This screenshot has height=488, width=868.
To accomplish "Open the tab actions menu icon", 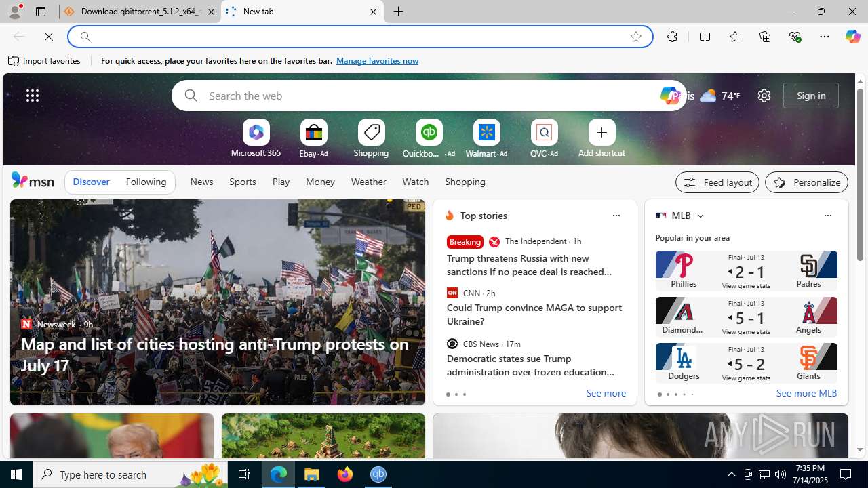I will tap(40, 12).
